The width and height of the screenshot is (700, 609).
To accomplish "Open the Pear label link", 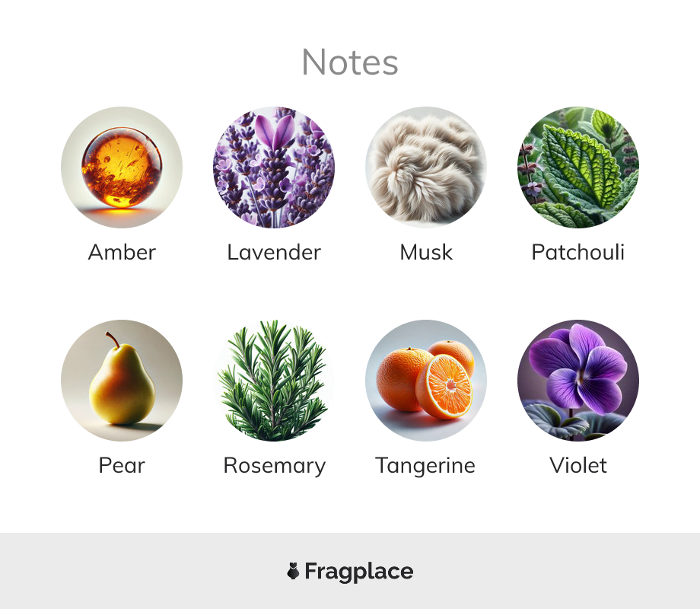I will (122, 465).
